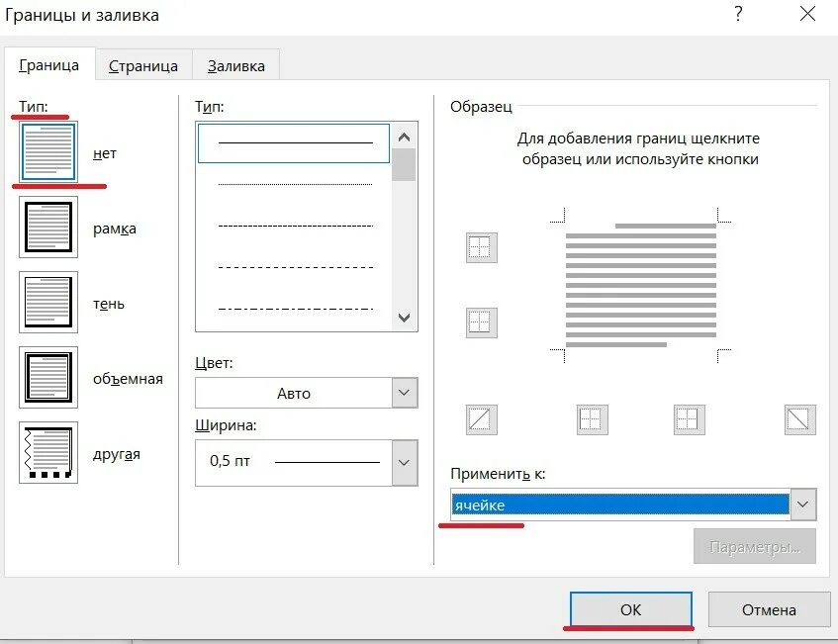Open the Заливка tab
The image size is (838, 644).
[x=236, y=65]
